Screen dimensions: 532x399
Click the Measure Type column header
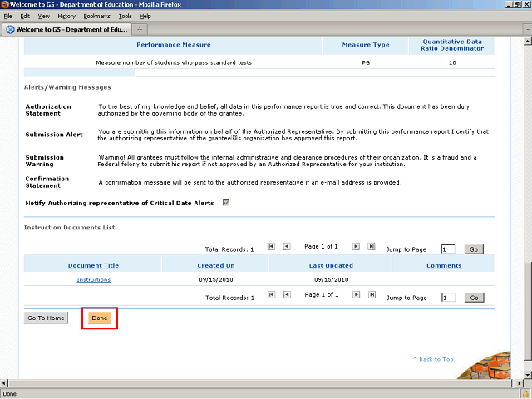pyautogui.click(x=366, y=45)
